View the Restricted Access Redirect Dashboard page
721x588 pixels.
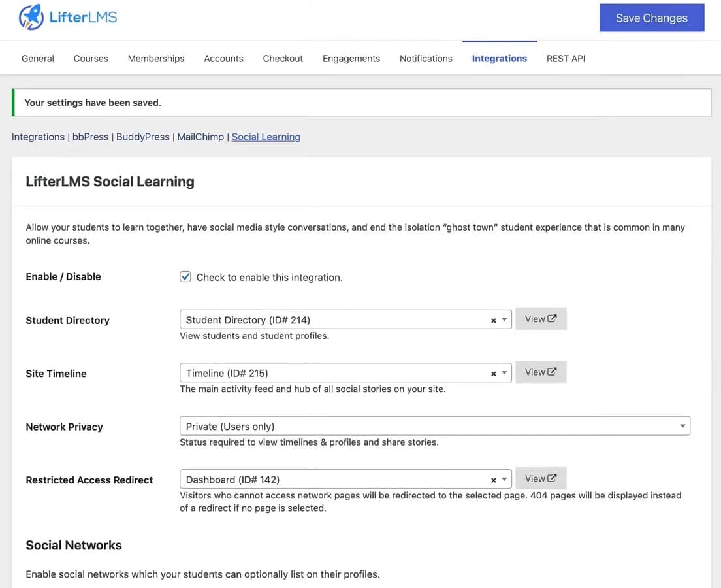coord(541,478)
